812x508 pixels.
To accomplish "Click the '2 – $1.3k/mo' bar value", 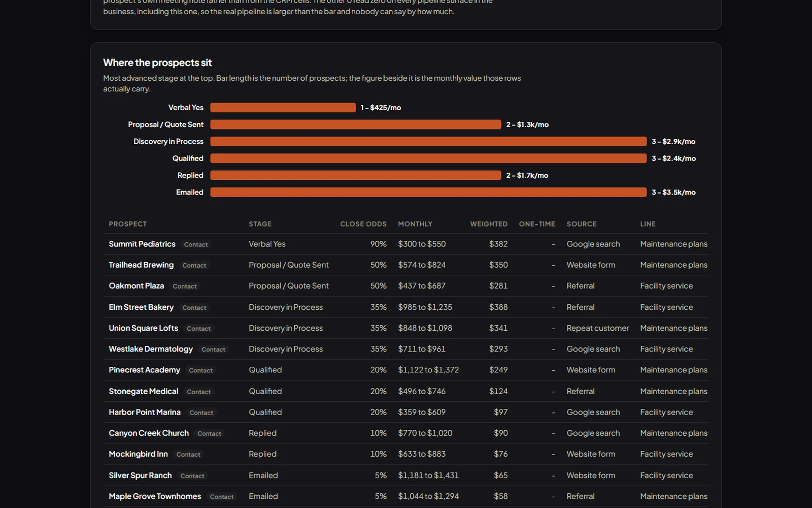I will coord(527,124).
